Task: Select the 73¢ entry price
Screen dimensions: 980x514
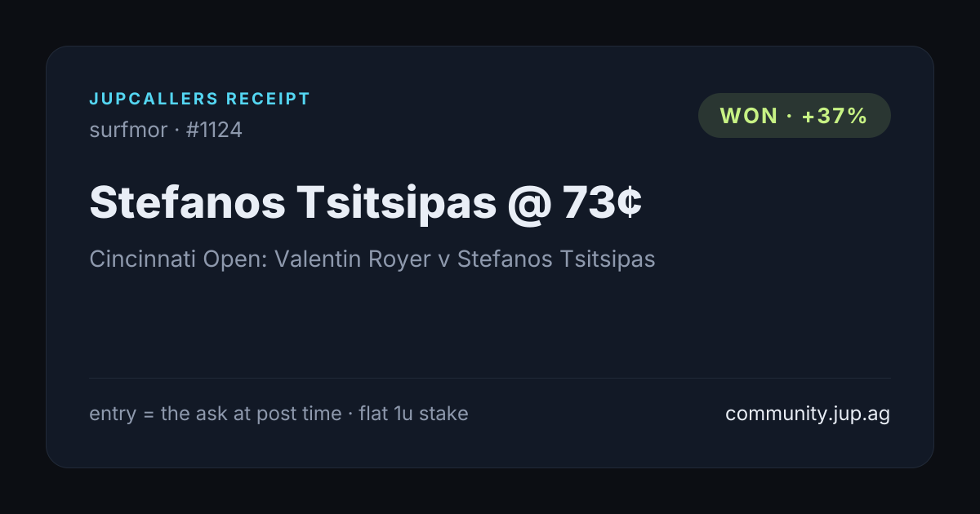Action: tap(602, 202)
